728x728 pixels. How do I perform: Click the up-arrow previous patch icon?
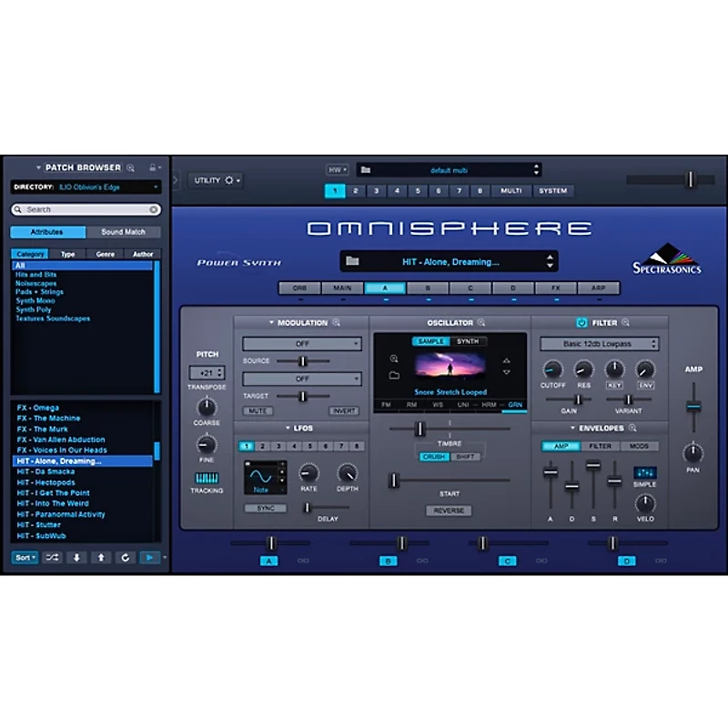(x=102, y=557)
